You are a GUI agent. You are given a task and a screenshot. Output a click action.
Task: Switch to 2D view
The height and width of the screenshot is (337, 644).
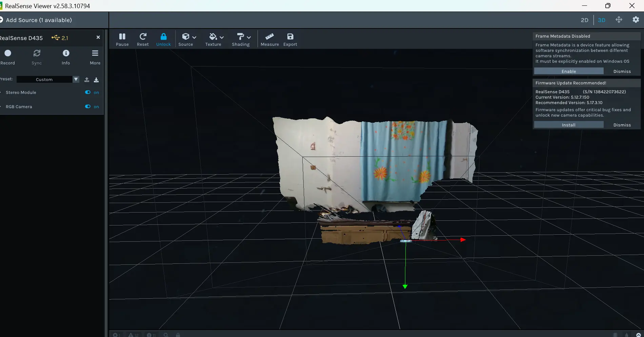click(x=584, y=20)
